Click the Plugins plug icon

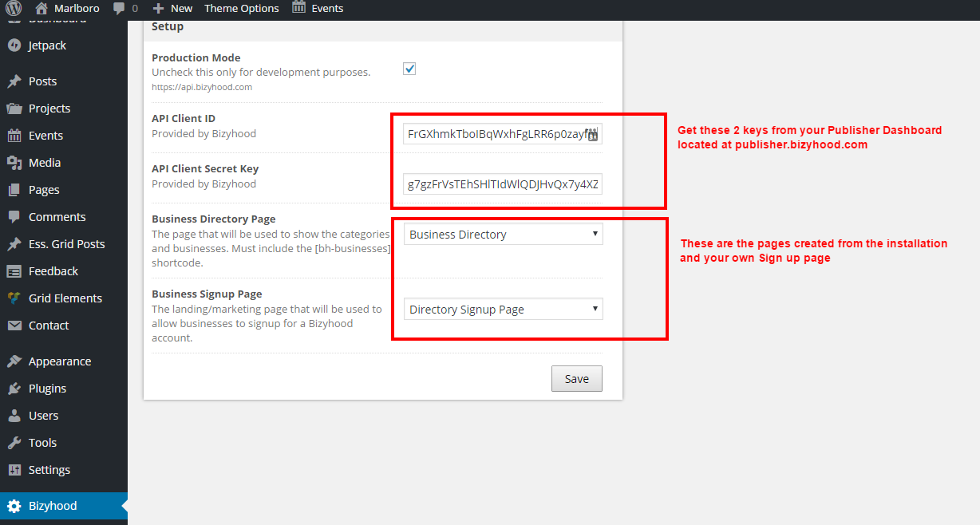click(14, 389)
